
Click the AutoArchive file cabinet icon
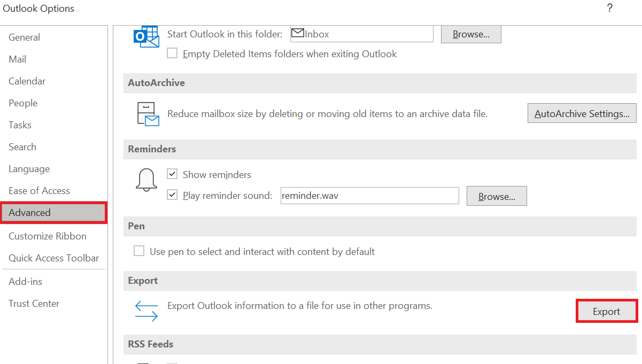point(148,114)
